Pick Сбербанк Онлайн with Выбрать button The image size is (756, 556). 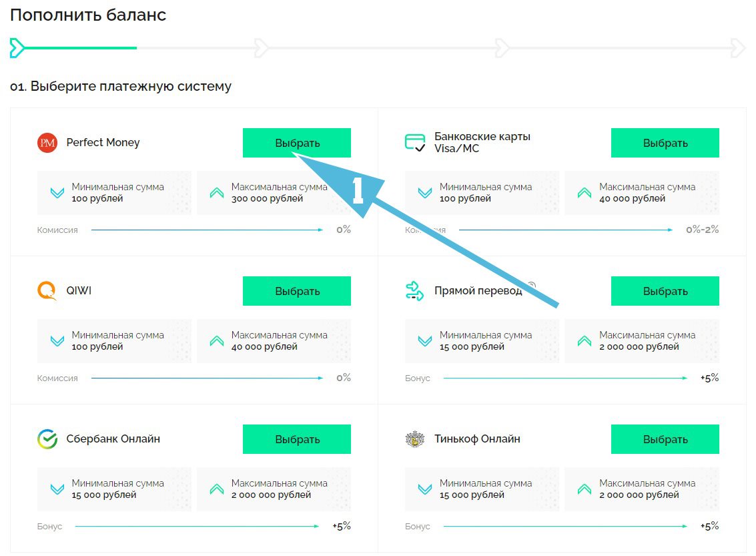pos(297,439)
